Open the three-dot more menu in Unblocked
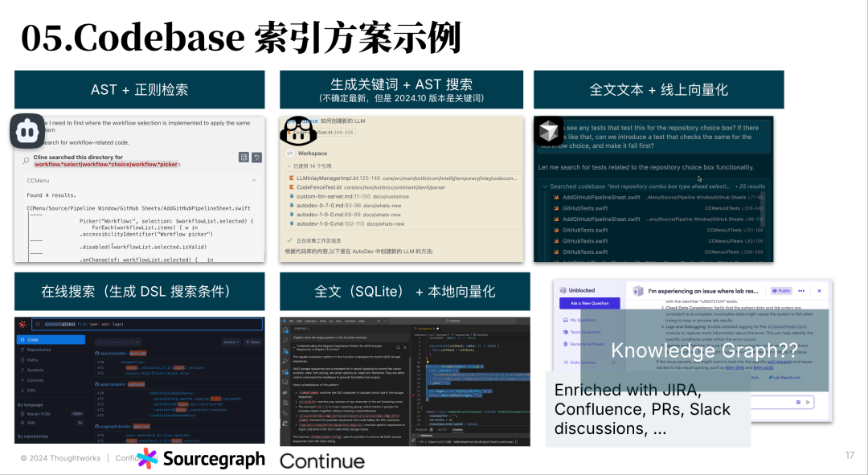Screen dimensions: 868x475 coord(801,291)
